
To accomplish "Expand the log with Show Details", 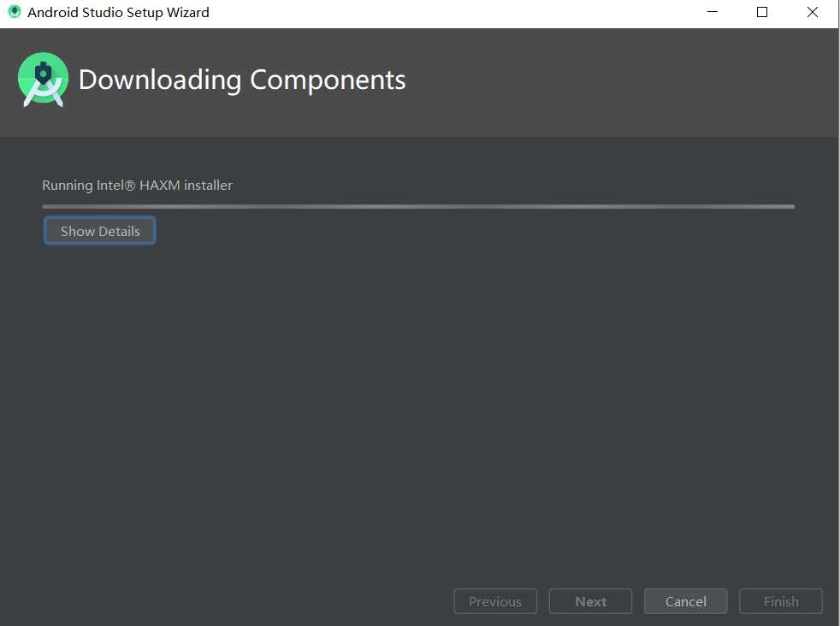I will point(99,231).
